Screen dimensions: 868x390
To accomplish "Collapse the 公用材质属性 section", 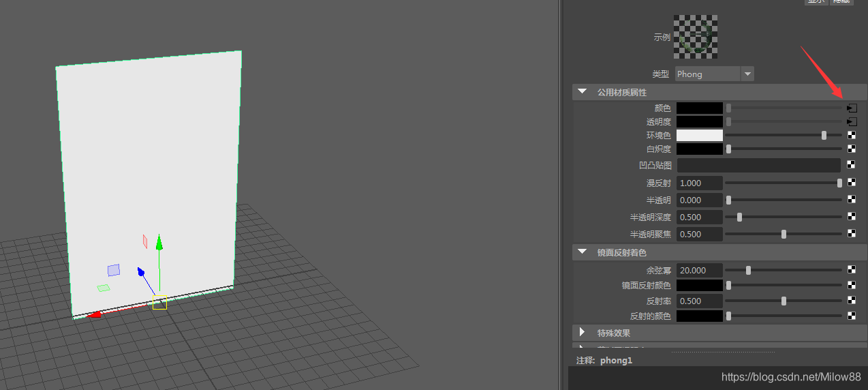I will 582,91.
